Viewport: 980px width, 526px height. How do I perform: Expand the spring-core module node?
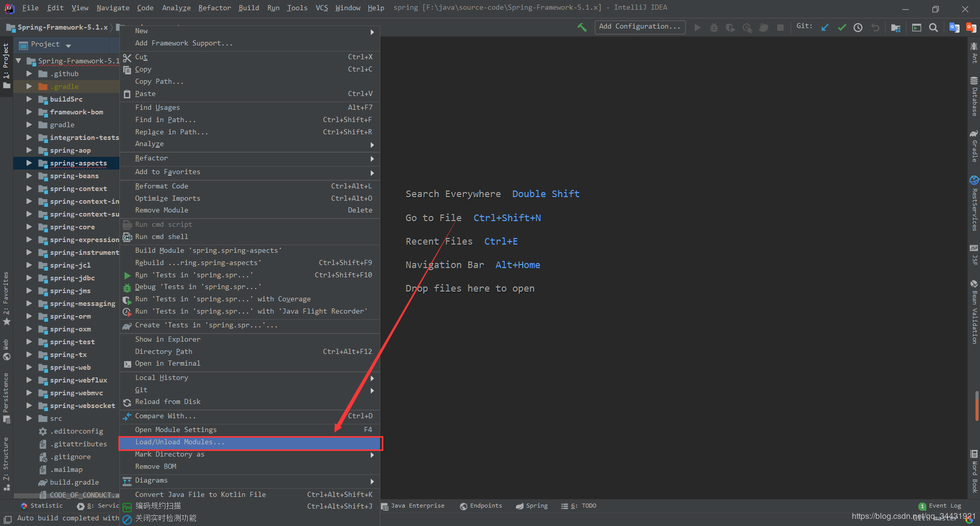point(29,227)
